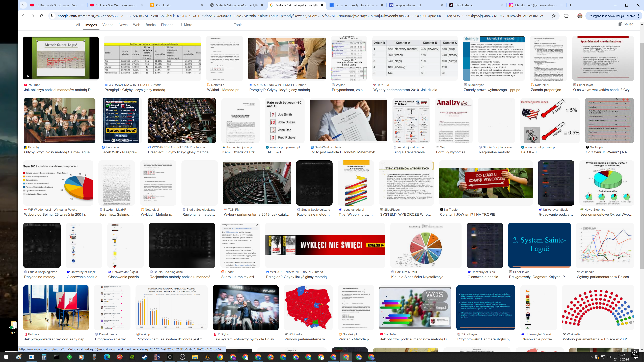The width and height of the screenshot is (644, 362).
Task: Open the Tools options
Action: point(238,25)
